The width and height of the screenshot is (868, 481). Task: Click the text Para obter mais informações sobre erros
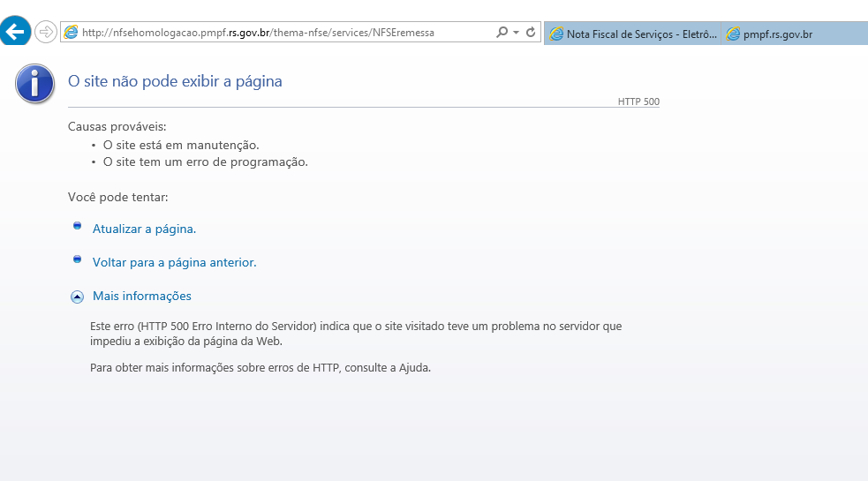pos(260,367)
